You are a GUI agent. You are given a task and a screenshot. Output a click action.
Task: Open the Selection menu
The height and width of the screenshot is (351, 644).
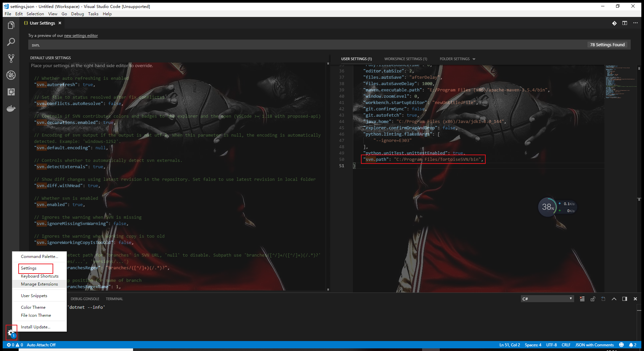(35, 14)
